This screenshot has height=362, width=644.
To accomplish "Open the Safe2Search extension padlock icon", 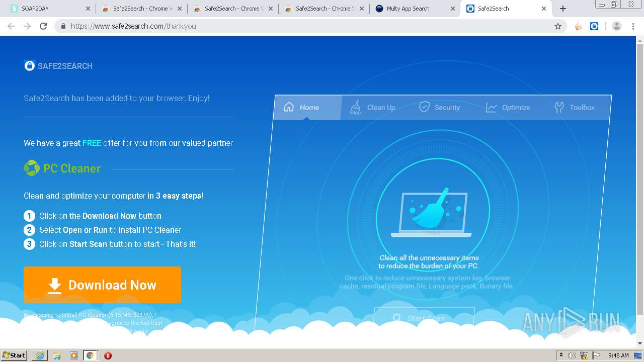I will tap(594, 26).
